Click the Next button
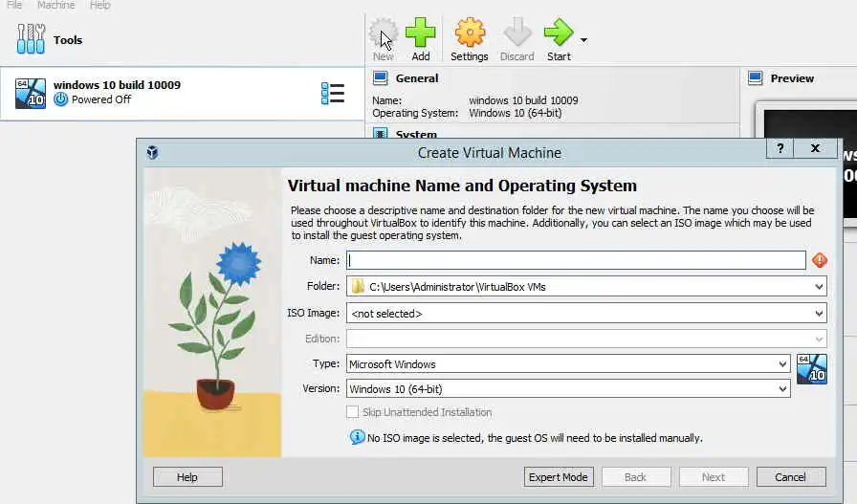 click(714, 477)
